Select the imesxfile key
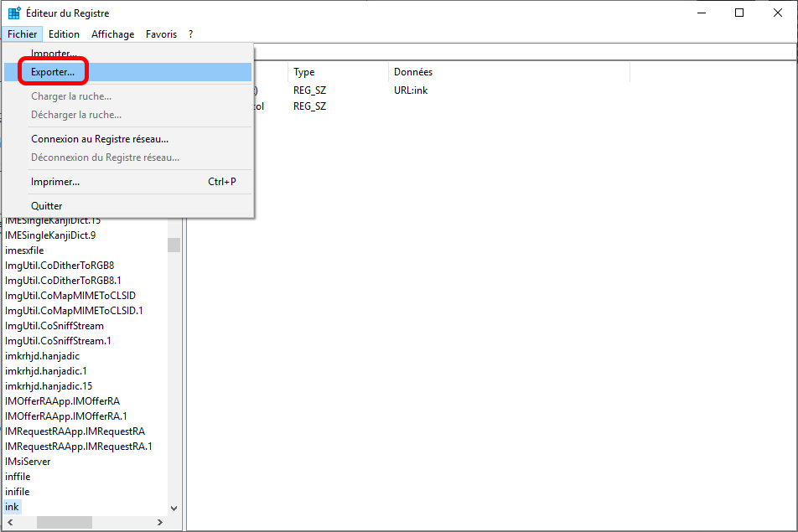Screen dimensions: 798x532 coord(24,251)
